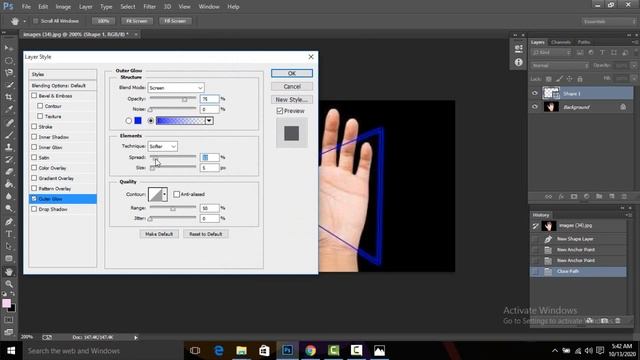Open the Layers Kind filter dropdown
Image resolution: width=640 pixels, height=360 pixels.
[551, 53]
